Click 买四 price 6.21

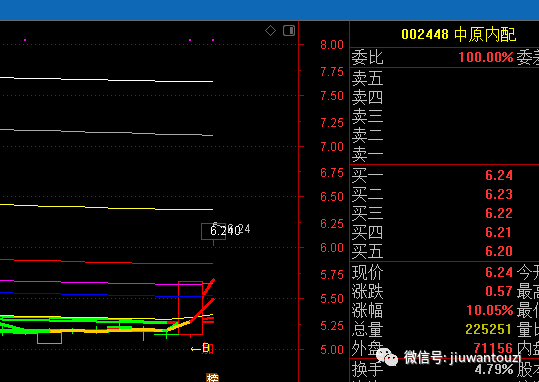click(x=499, y=232)
